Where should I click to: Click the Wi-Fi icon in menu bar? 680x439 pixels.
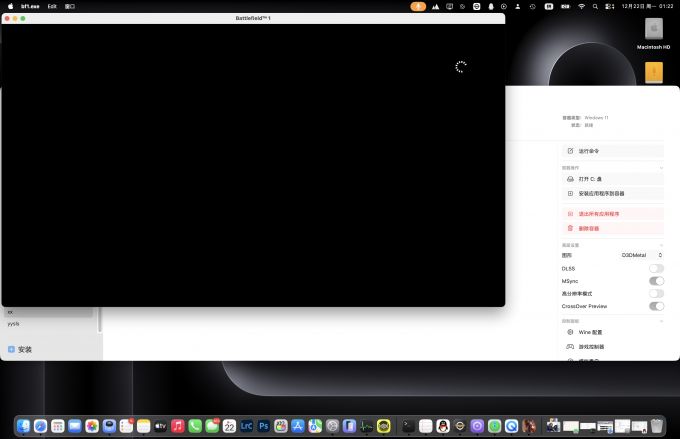coord(581,6)
